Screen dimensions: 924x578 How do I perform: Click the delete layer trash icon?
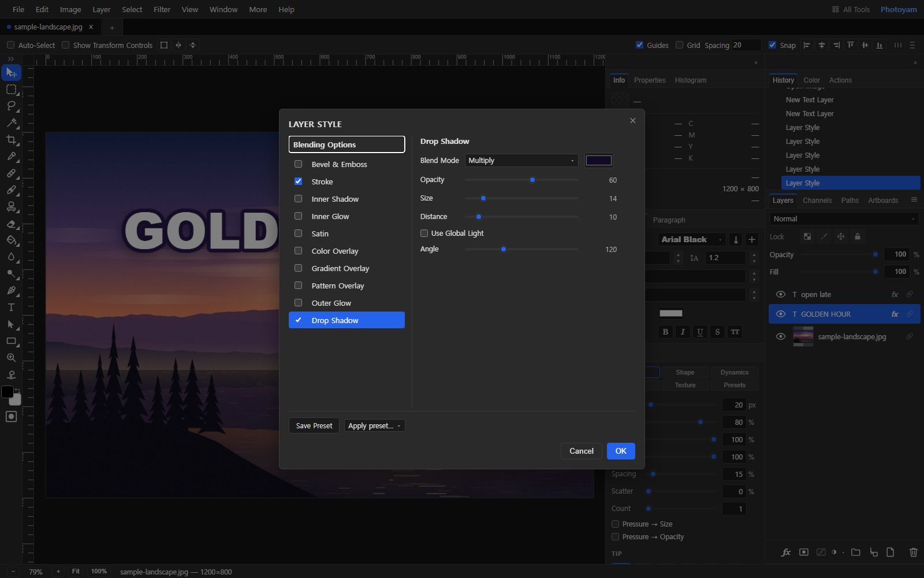(x=913, y=553)
